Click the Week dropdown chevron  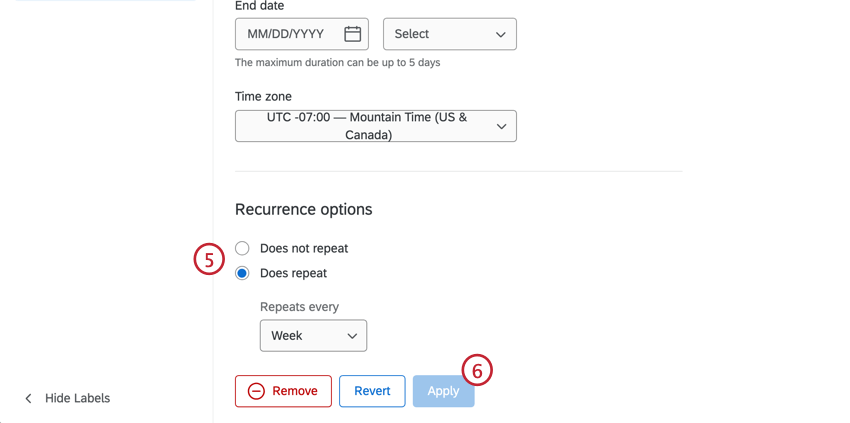click(352, 336)
